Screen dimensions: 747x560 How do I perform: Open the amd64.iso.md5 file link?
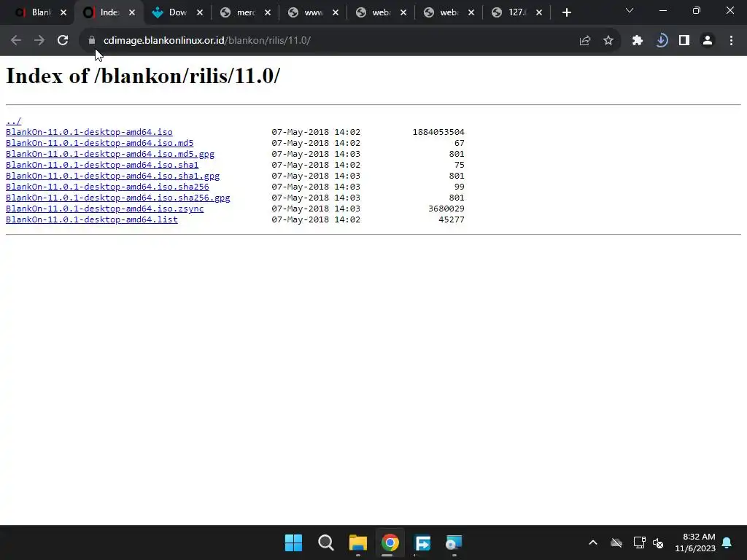99,143
